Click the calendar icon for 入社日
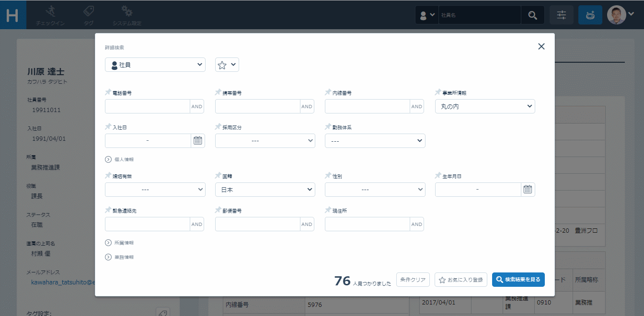Viewport: 644px width, 316px height. coord(198,141)
